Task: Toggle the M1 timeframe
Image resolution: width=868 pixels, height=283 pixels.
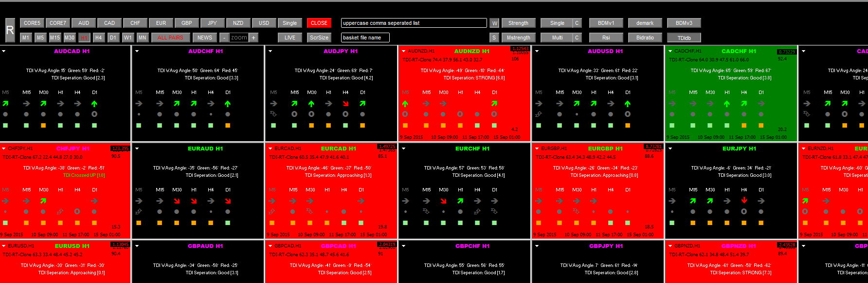Action: coord(26,38)
